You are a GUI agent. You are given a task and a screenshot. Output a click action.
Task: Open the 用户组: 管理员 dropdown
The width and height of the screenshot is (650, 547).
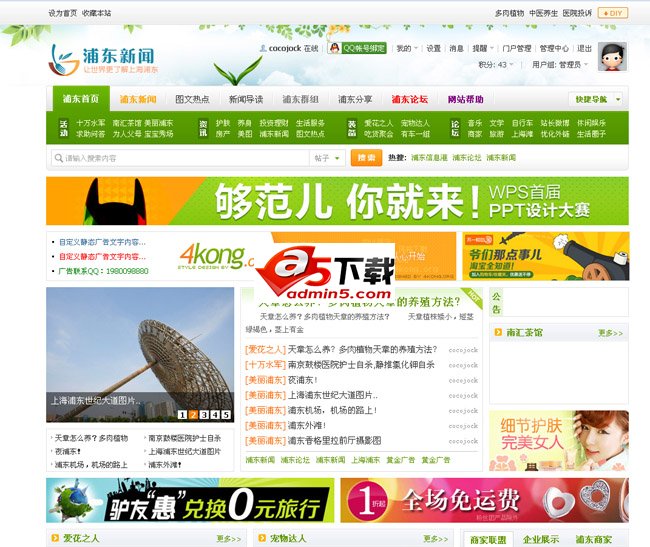[x=560, y=65]
